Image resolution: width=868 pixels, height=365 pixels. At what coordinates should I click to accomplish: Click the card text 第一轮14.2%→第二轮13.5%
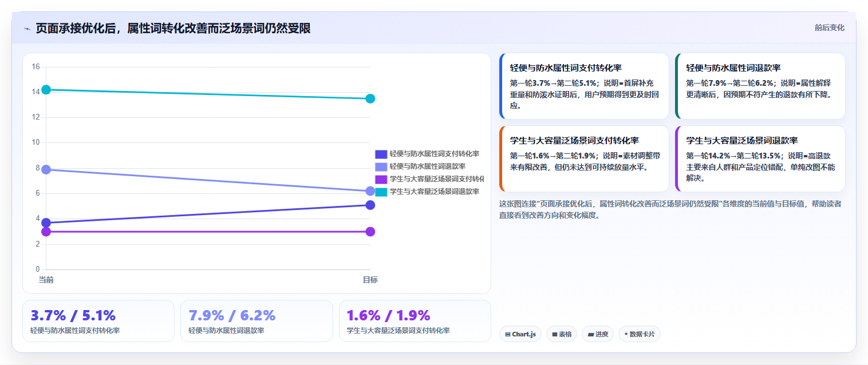click(733, 155)
